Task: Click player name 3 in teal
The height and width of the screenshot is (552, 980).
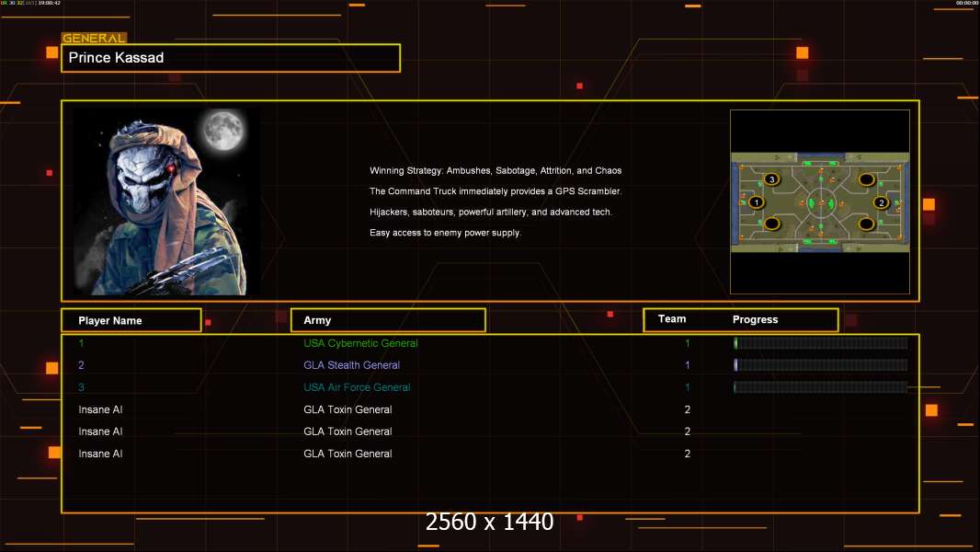Action: tap(81, 387)
